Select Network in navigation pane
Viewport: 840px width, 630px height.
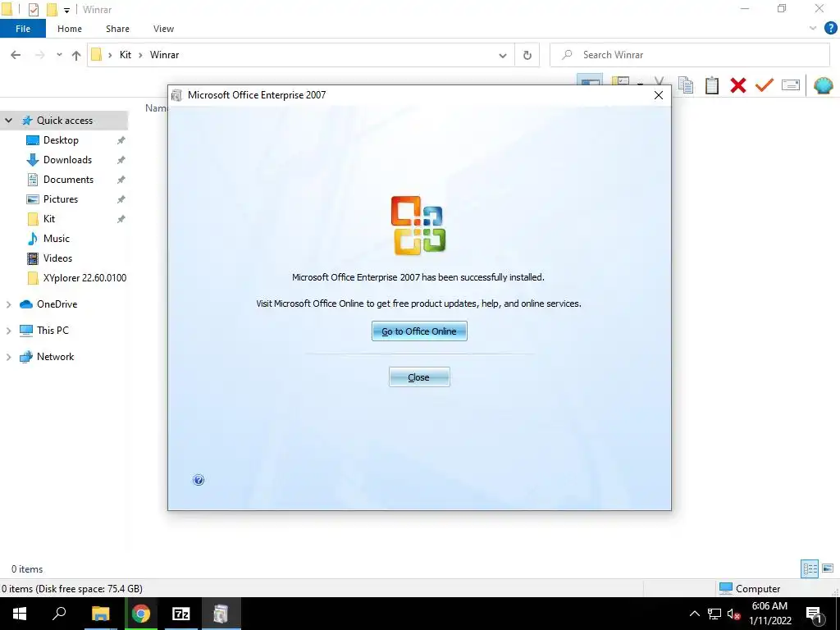click(x=55, y=357)
